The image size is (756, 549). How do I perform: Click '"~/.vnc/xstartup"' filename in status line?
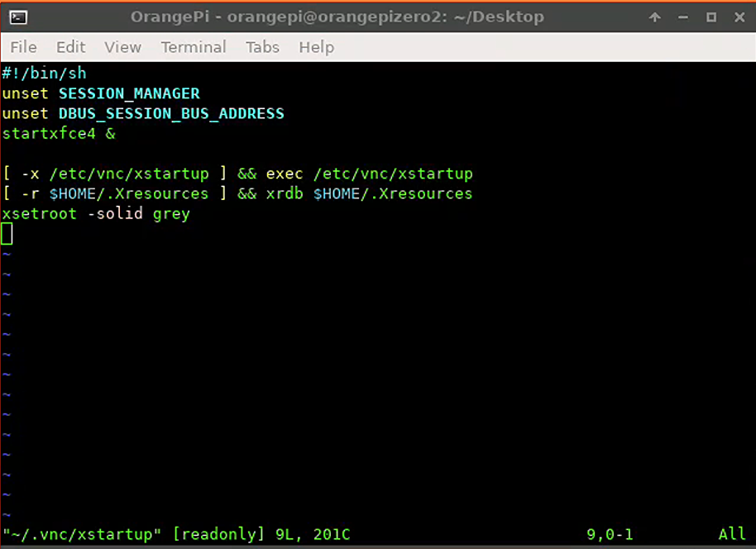pyautogui.click(x=82, y=534)
